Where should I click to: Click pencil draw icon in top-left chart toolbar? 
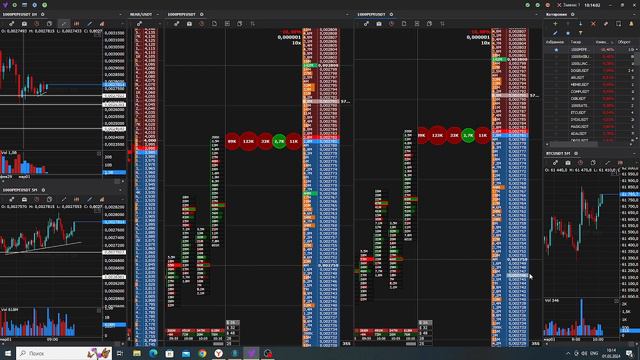click(x=90, y=24)
